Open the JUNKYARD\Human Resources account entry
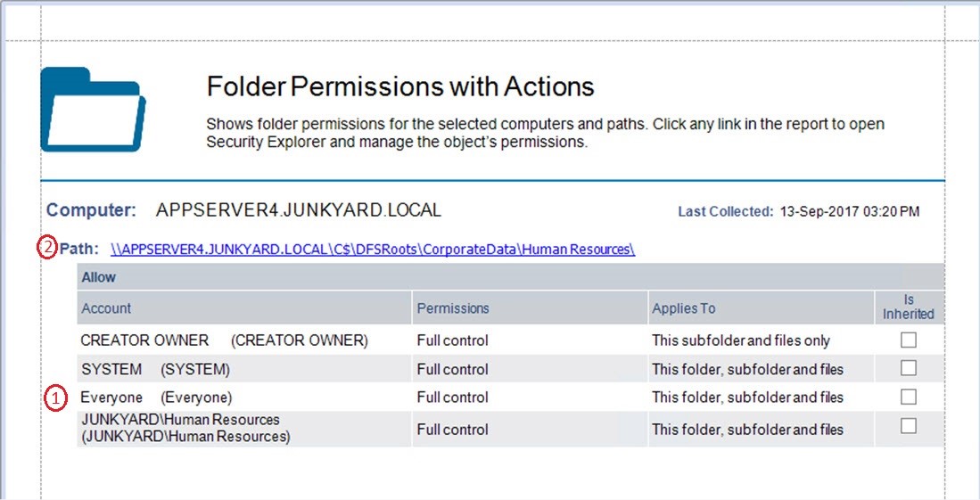The height and width of the screenshot is (500, 980). 185,428
